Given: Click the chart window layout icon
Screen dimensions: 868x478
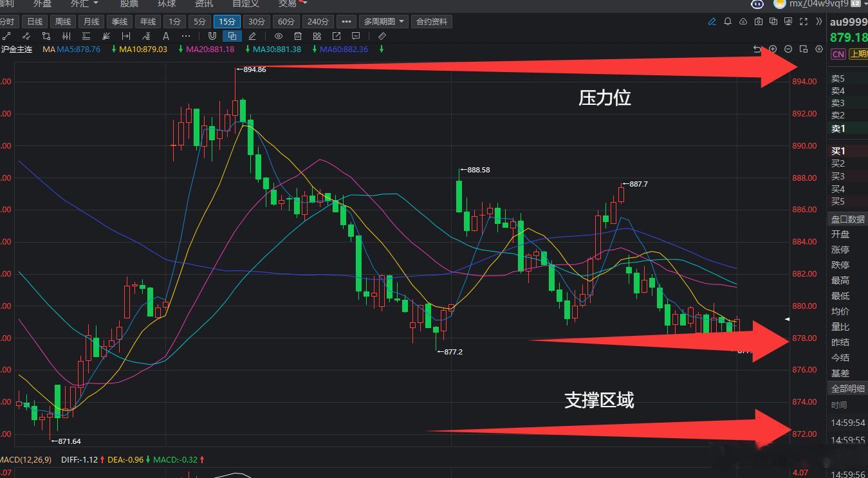Looking at the screenshot, I should 804,49.
